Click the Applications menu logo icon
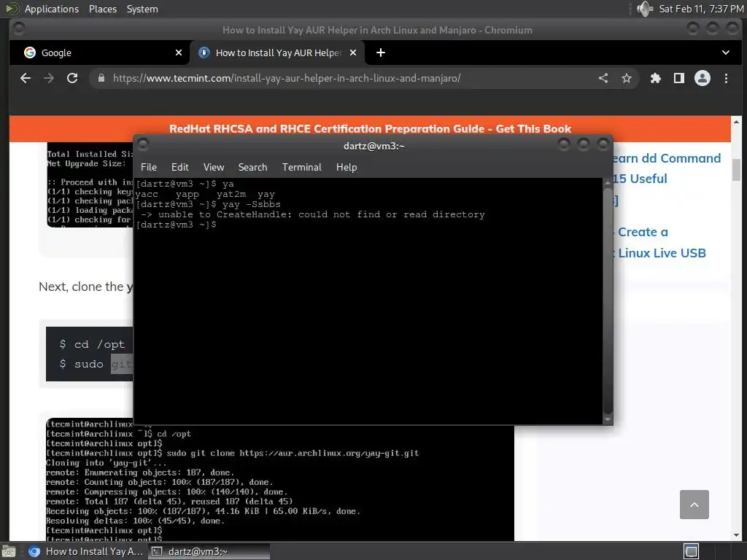Image resolution: width=747 pixels, height=560 pixels. [12, 9]
